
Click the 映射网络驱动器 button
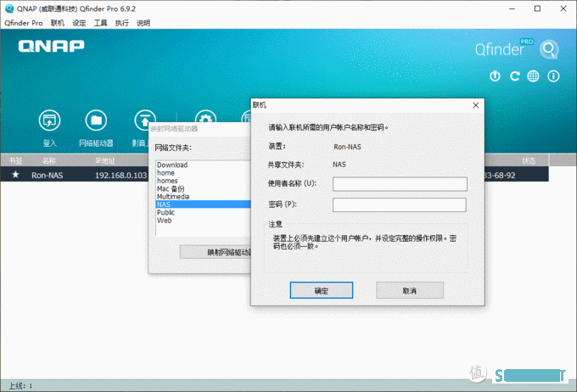point(216,252)
